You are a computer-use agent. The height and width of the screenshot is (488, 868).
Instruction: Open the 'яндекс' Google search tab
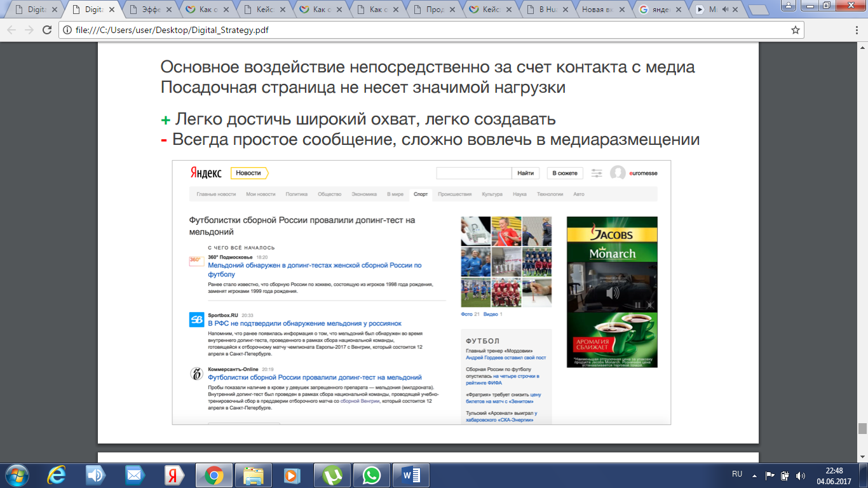(x=663, y=10)
